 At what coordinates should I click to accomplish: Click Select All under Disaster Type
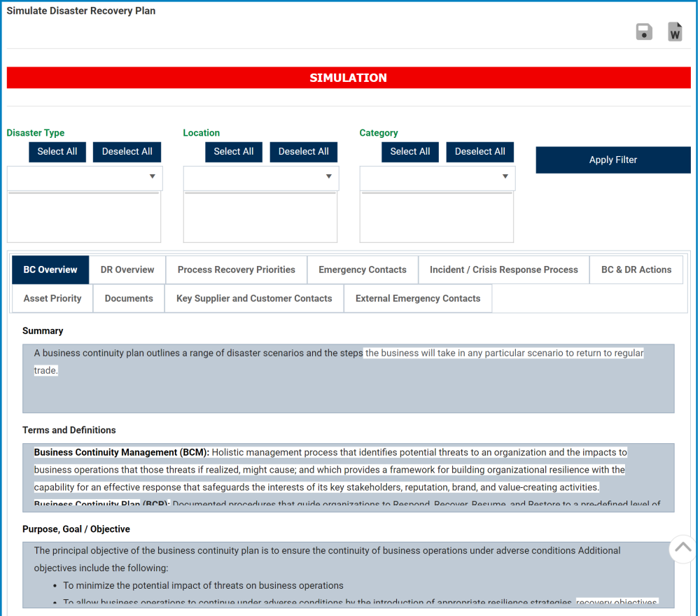(57, 152)
